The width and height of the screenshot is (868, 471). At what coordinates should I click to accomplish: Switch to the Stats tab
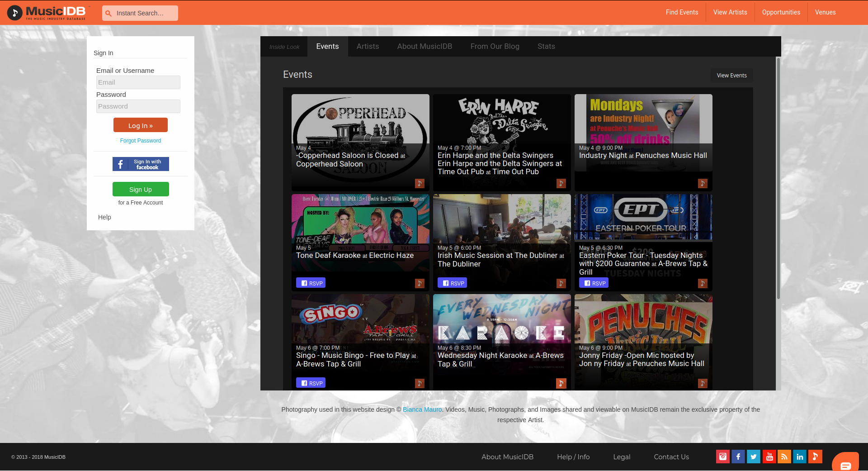[546, 46]
